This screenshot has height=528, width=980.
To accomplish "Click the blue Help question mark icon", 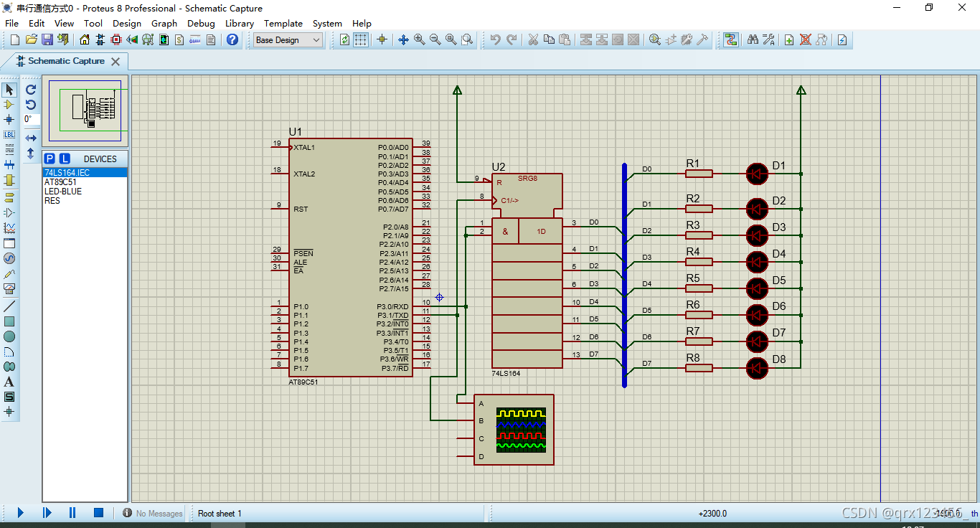I will click(x=232, y=39).
